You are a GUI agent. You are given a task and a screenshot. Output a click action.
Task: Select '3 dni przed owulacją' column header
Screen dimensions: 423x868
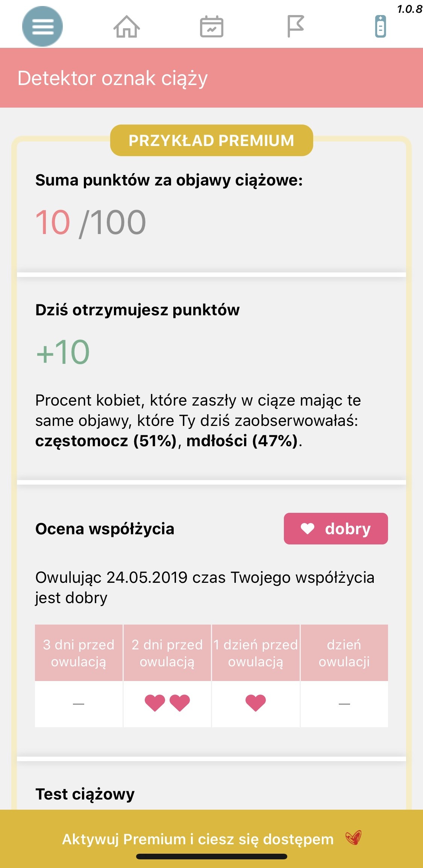[79, 653]
